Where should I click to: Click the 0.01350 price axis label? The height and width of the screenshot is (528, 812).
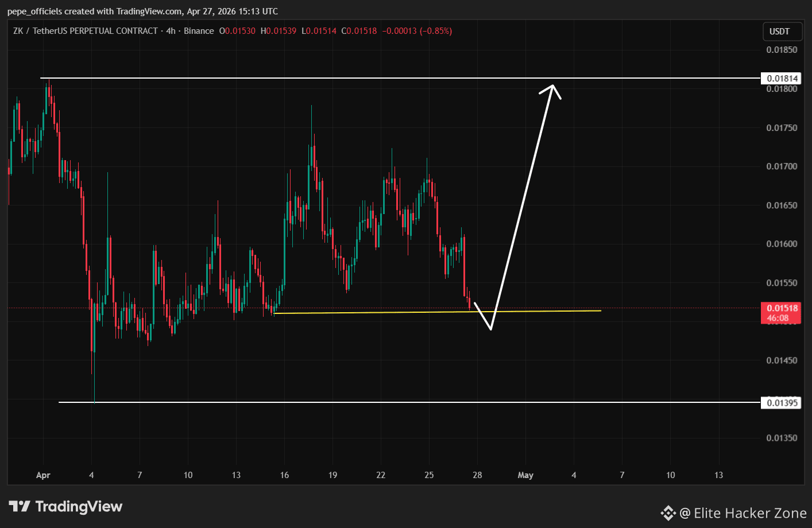pyautogui.click(x=782, y=438)
